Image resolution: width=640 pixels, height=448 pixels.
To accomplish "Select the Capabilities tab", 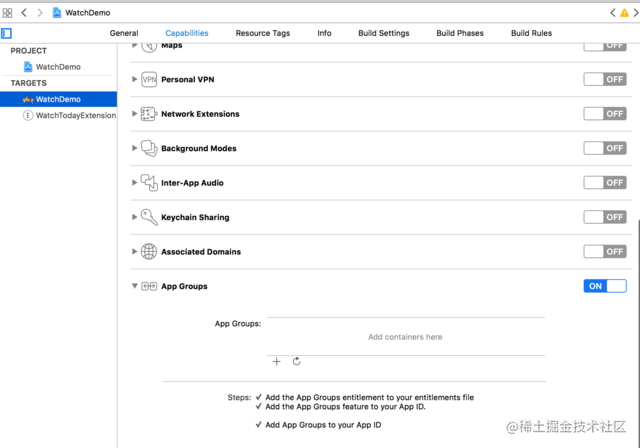I will pos(187,33).
